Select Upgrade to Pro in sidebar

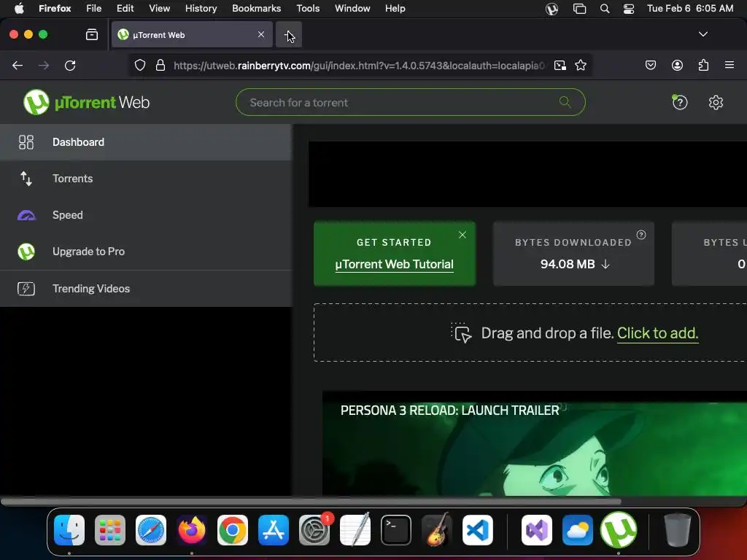[x=146, y=252]
